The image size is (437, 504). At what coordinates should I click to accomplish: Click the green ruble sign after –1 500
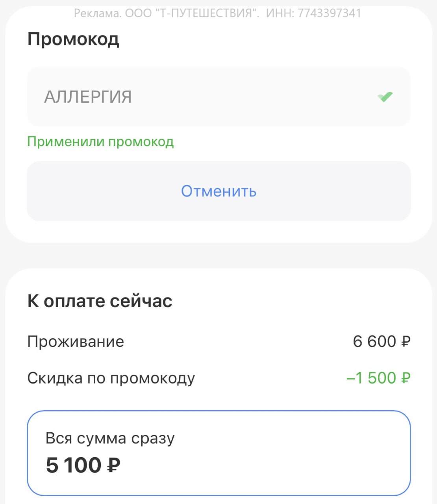coord(406,378)
